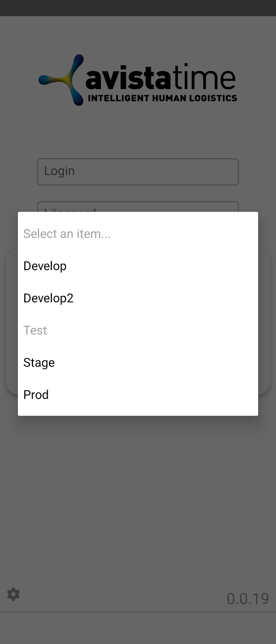Tap the bottom bar below the divider line
This screenshot has height=644, width=276.
click(x=138, y=628)
